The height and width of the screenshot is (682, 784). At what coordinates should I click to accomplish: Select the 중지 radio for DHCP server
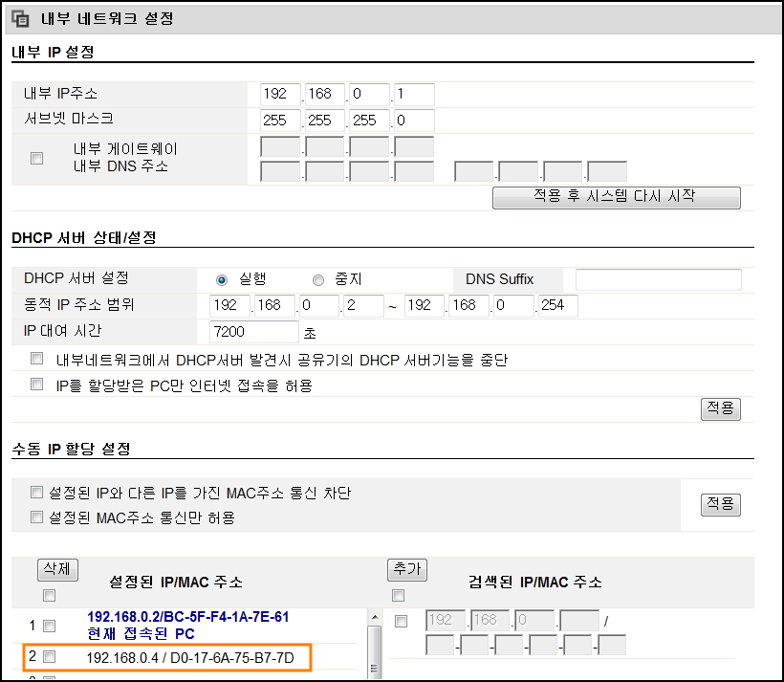point(318,280)
